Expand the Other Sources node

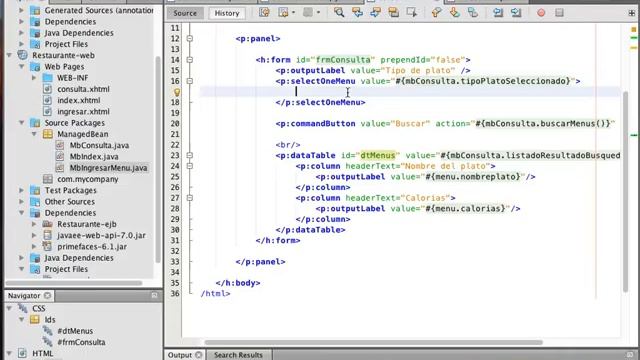pos(22,202)
